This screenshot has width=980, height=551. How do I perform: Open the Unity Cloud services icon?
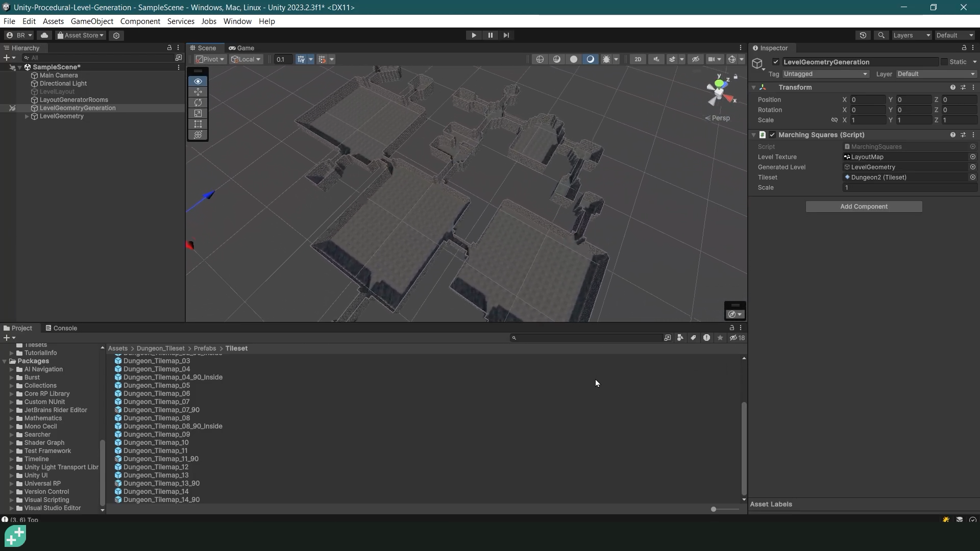[45, 35]
